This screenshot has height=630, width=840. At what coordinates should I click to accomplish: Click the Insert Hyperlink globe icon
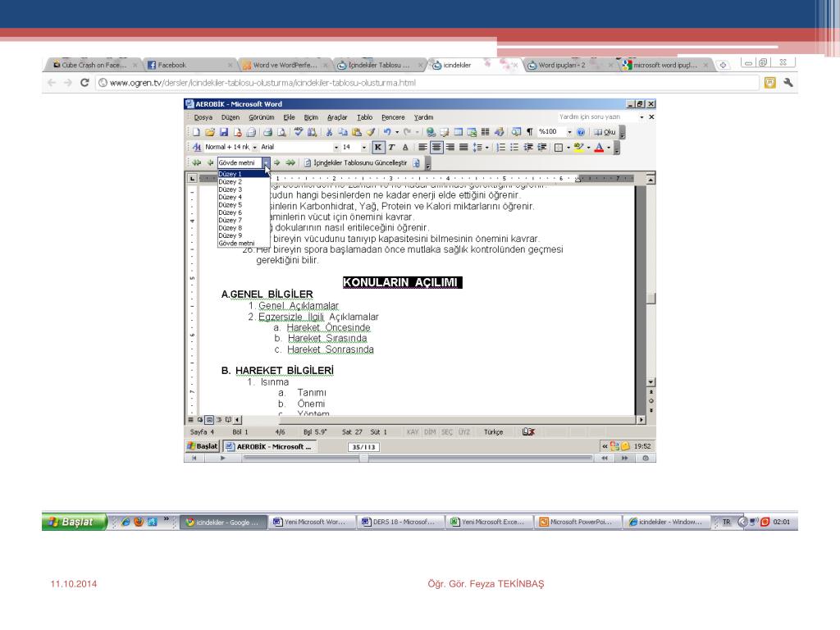pyautogui.click(x=431, y=132)
